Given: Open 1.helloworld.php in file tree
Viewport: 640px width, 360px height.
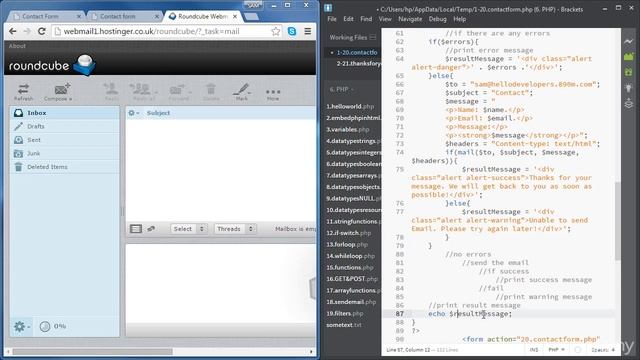Looking at the screenshot, I should (350, 107).
